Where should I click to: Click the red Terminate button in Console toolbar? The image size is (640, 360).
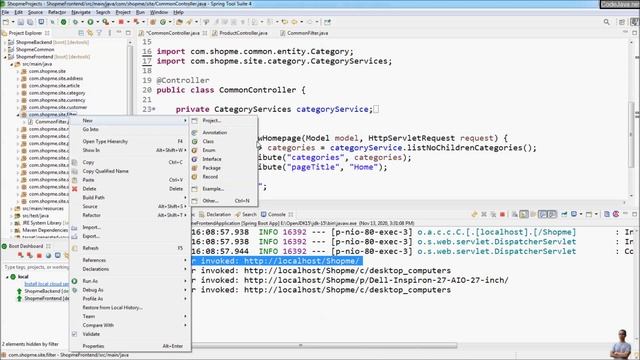coord(502,214)
